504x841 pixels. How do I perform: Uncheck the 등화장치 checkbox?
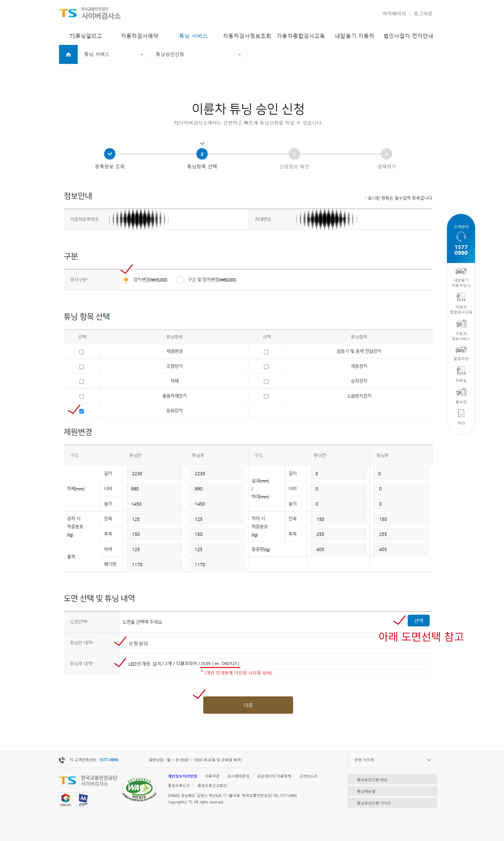[x=82, y=411]
